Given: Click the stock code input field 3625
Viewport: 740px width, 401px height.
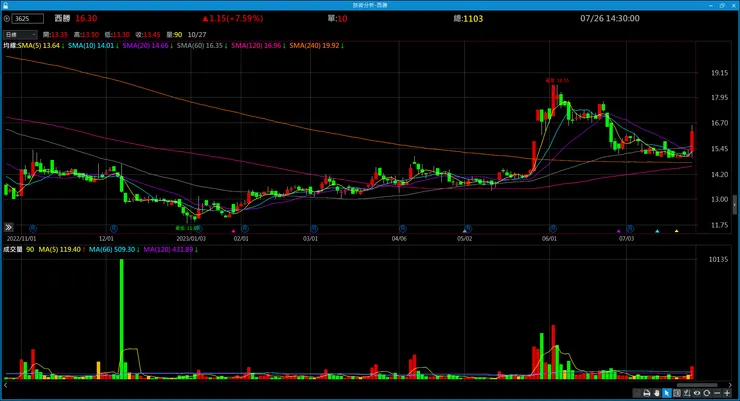Looking at the screenshot, I should 28,18.
